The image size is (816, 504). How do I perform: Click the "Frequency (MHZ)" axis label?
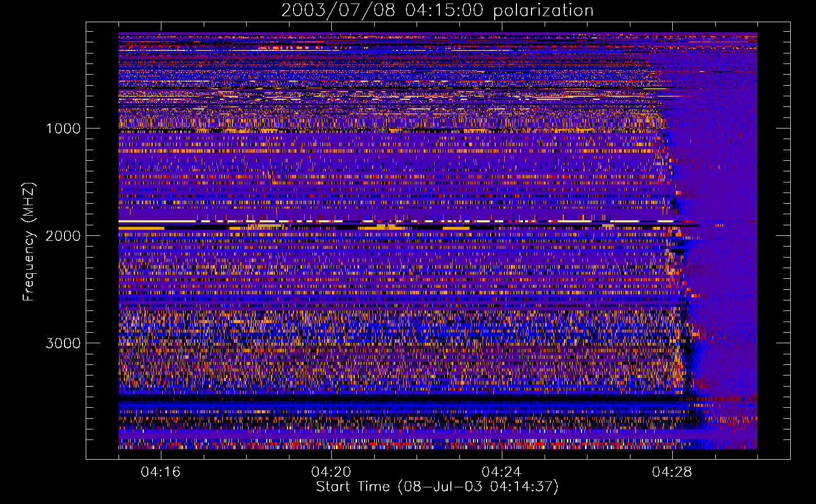29,242
